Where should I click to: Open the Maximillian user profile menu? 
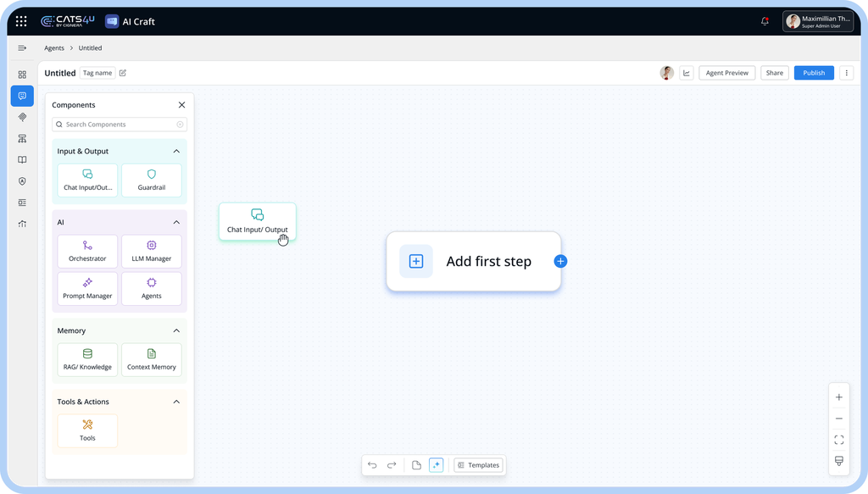coord(818,21)
